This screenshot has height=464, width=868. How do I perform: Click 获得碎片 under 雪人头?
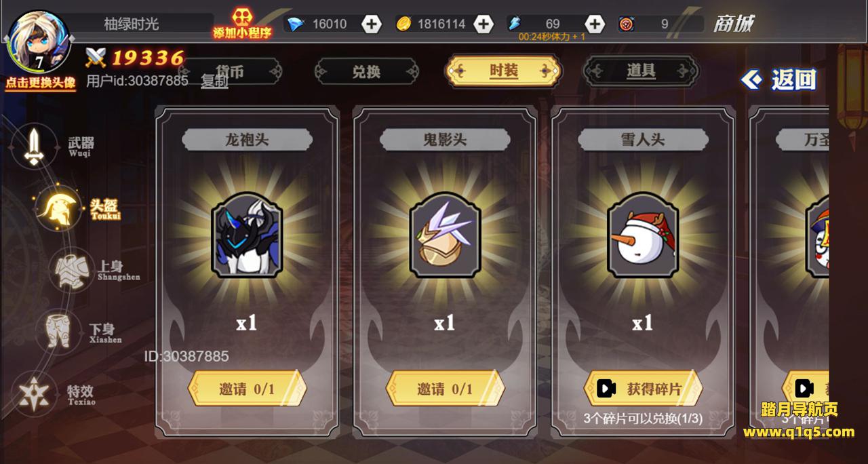[643, 389]
